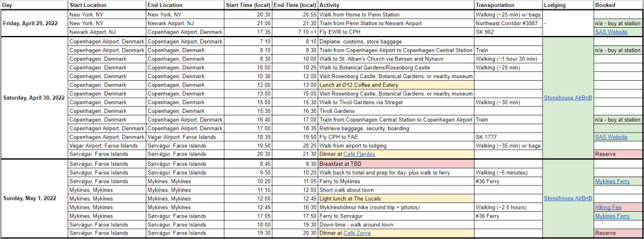Viewport: 644px width, 239px height.
Task: Select the 'Ferry to Sørvágur' activity cell
Action: [x=396, y=216]
